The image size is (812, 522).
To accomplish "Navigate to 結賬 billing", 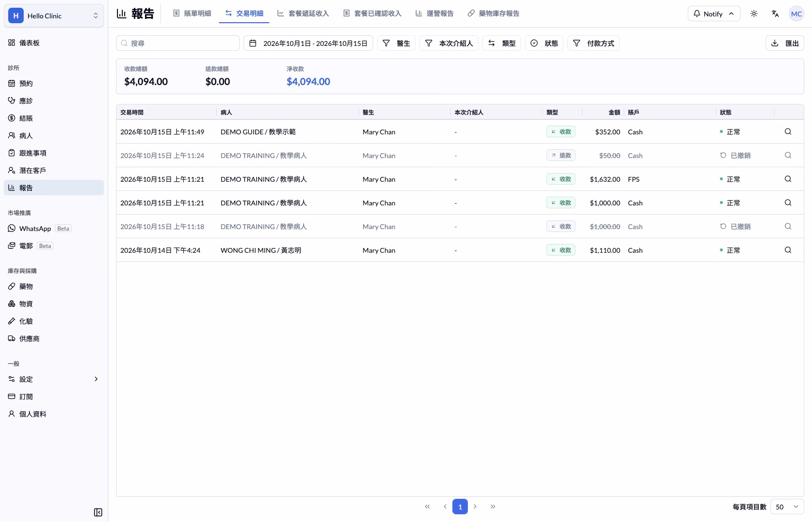I will 54,118.
